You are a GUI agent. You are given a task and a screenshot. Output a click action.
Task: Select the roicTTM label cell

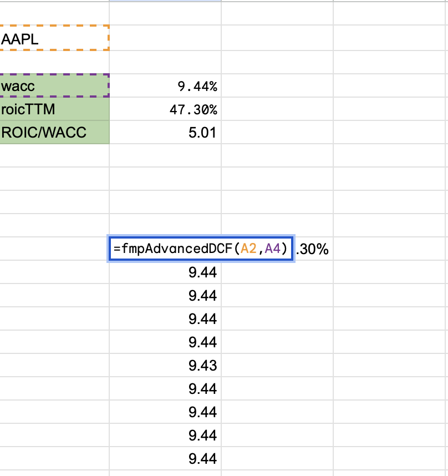54,109
